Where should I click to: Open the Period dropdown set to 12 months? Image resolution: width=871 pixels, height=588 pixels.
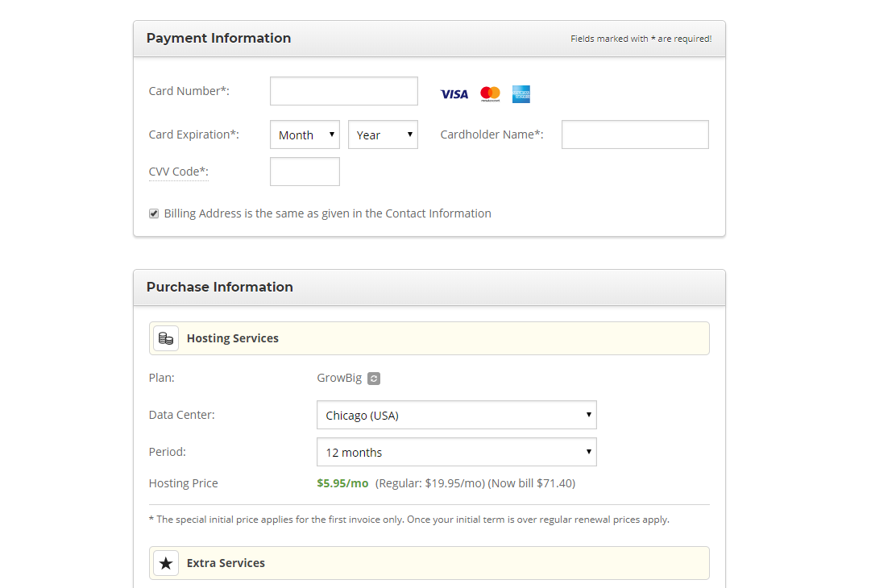coord(456,452)
